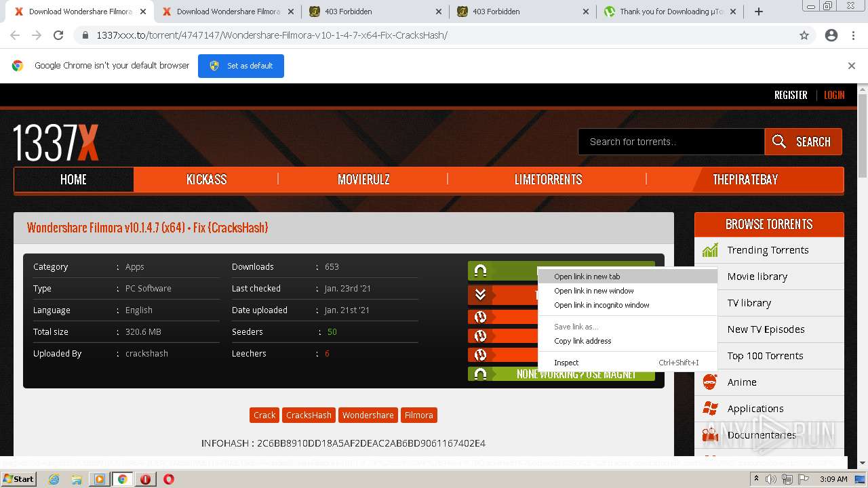
Task: Go back with the browser back arrow
Action: pyautogui.click(x=15, y=35)
